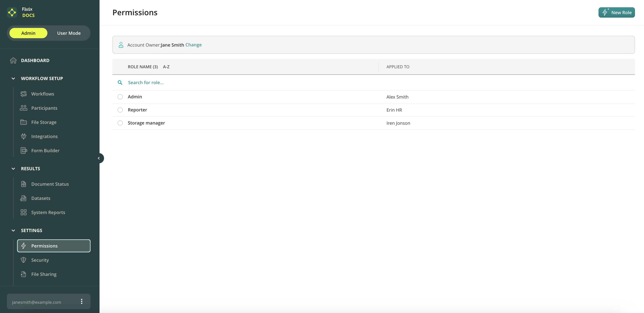Click the Change account owner link
This screenshot has height=313, width=644.
pyautogui.click(x=193, y=45)
